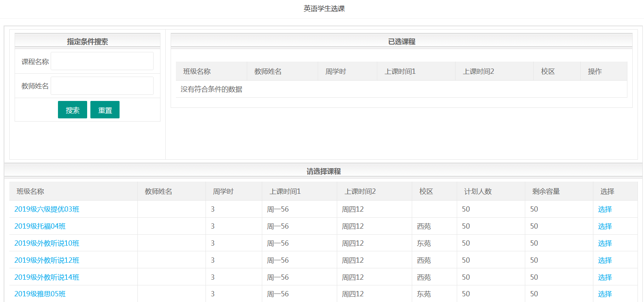Choose 选择 in the 2019级外教听说10班 row
Image resolution: width=644 pixels, height=302 pixels.
[x=605, y=243]
